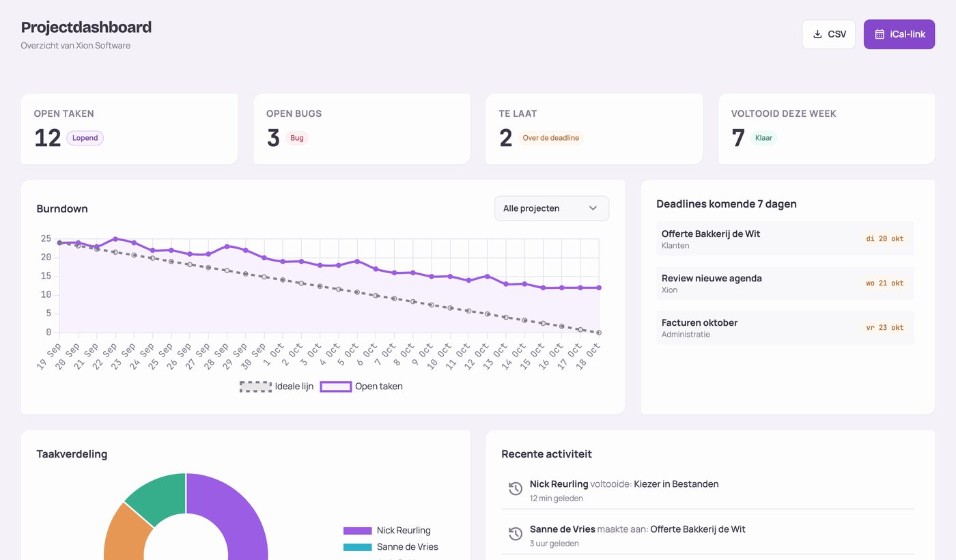Screen dimensions: 956x560
Task: Open the Facturen oktober deadline
Action: 785,328
